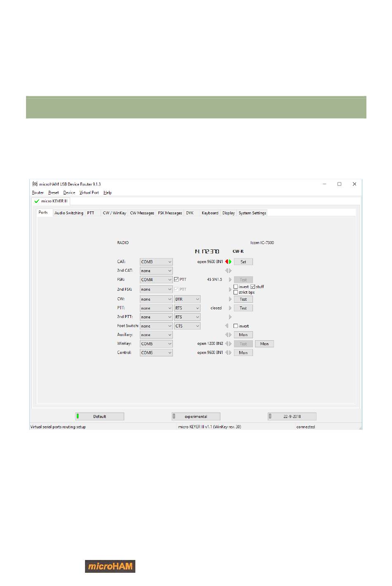Click the green indicator on Default preset
The width and height of the screenshot is (392, 586).
78,416
